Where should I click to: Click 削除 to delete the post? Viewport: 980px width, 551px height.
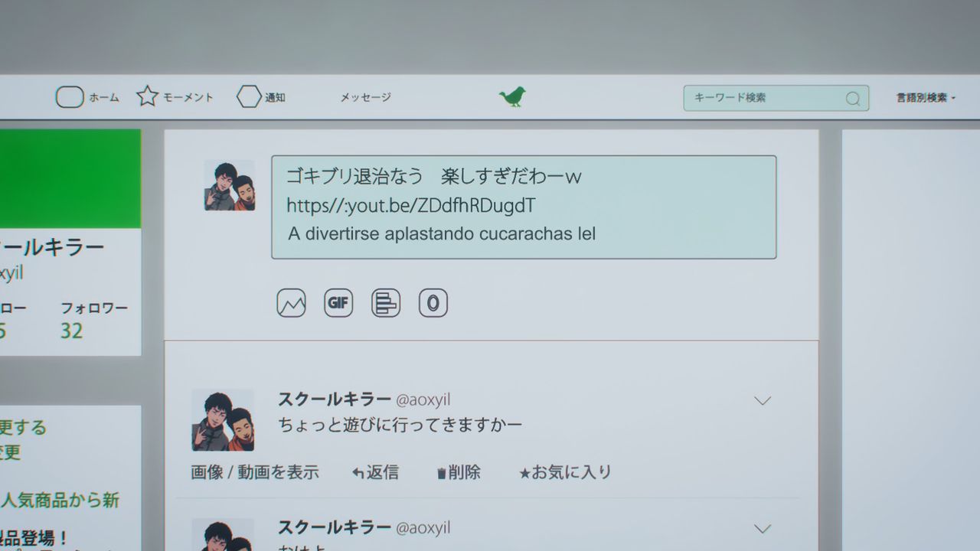459,472
